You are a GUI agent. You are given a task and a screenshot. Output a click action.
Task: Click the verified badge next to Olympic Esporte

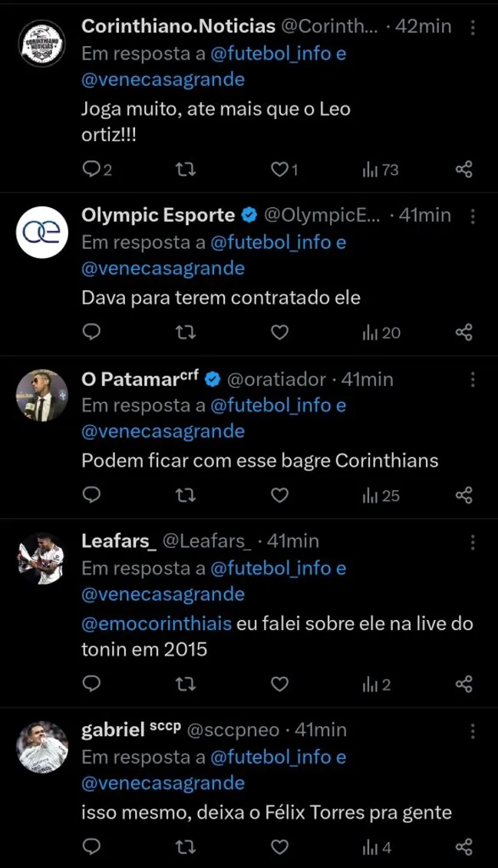click(x=247, y=215)
